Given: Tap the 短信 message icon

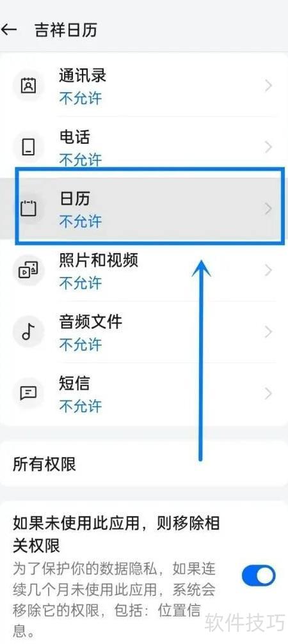Looking at the screenshot, I should point(28,393).
